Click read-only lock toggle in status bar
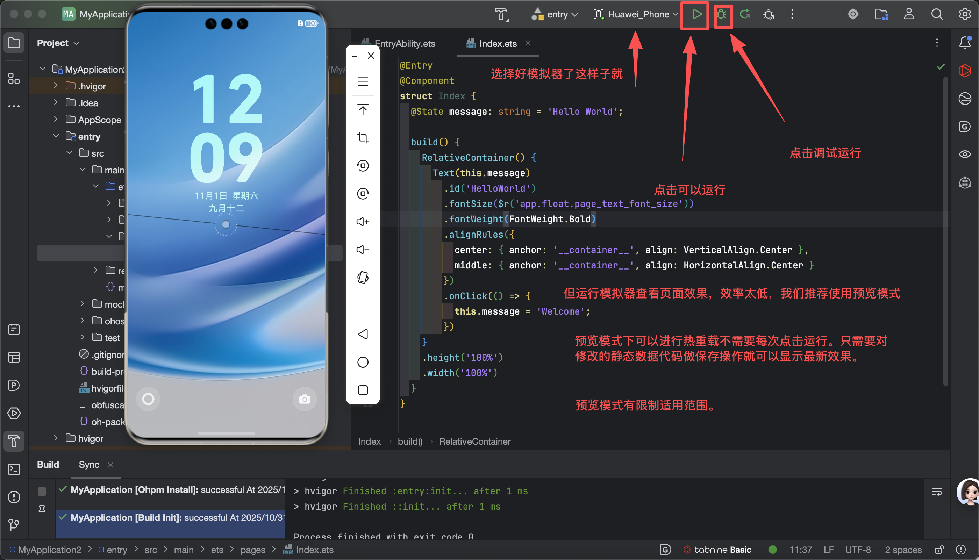Viewport: 979px width, 560px height. click(939, 550)
